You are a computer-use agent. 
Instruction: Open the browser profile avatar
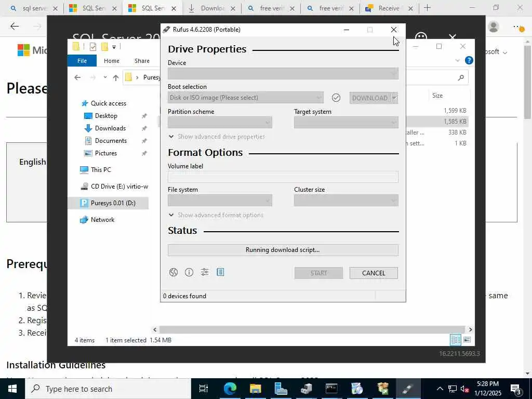(x=494, y=26)
